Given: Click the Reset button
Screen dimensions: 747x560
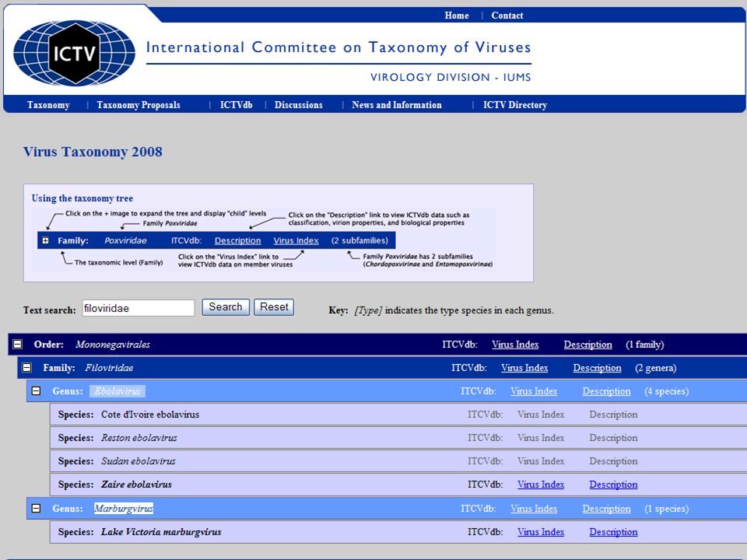Looking at the screenshot, I should pos(274,307).
